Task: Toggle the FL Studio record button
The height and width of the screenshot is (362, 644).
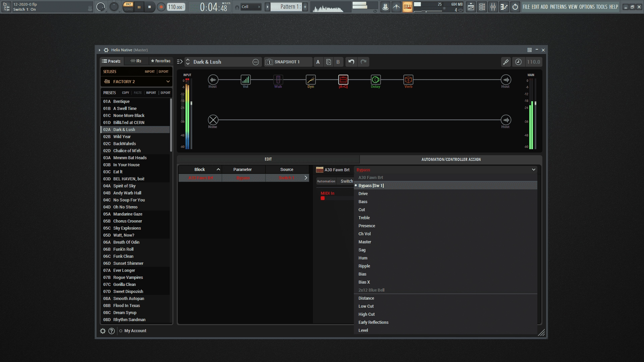Action: coord(161,7)
